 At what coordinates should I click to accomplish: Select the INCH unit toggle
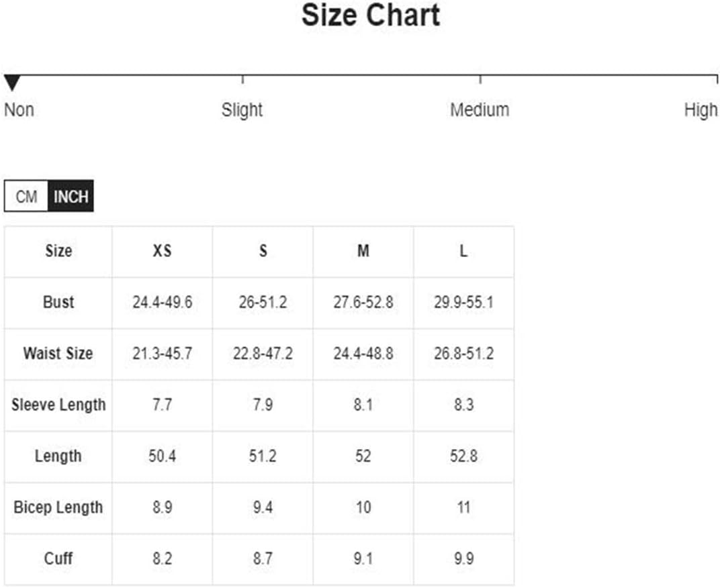pyautogui.click(x=71, y=197)
